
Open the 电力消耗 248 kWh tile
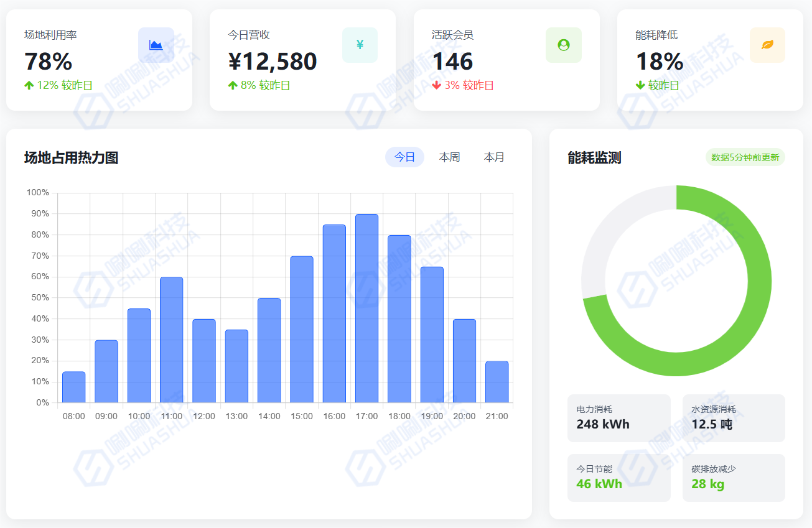(x=618, y=418)
